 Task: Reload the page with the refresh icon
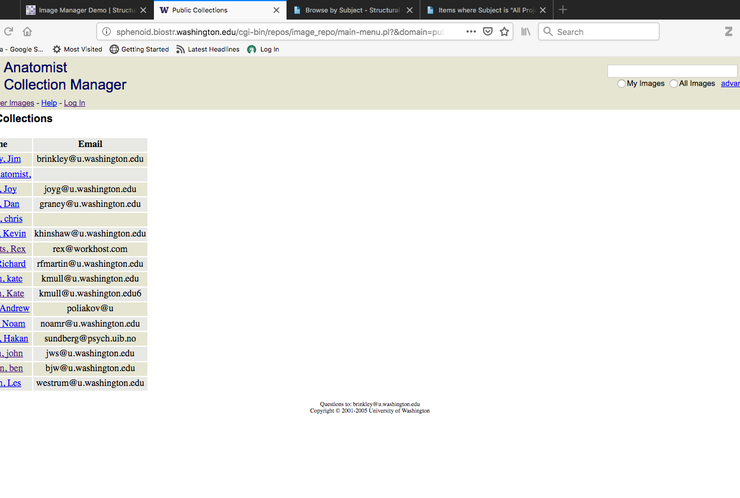coord(8,32)
